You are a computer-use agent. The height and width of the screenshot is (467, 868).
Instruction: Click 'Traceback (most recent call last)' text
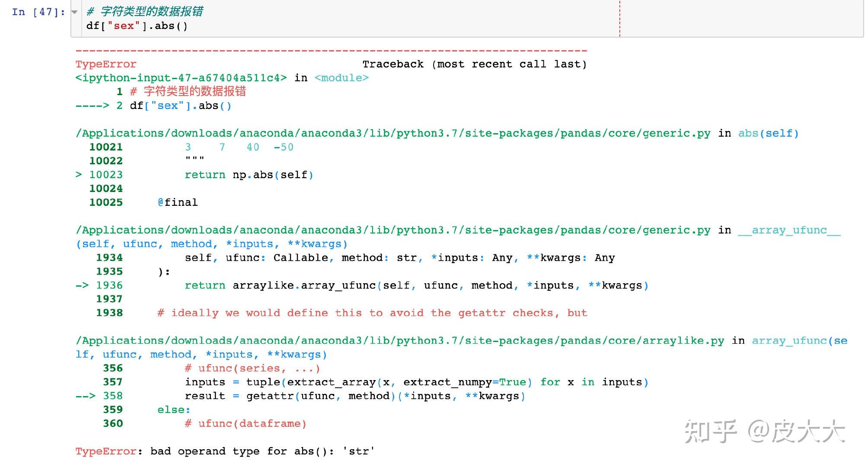(x=474, y=64)
